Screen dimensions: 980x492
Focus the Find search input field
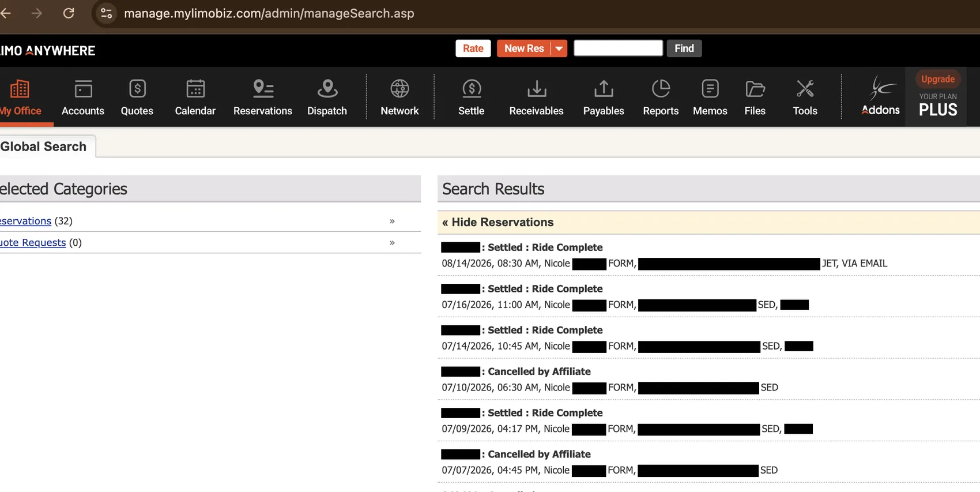coord(619,48)
